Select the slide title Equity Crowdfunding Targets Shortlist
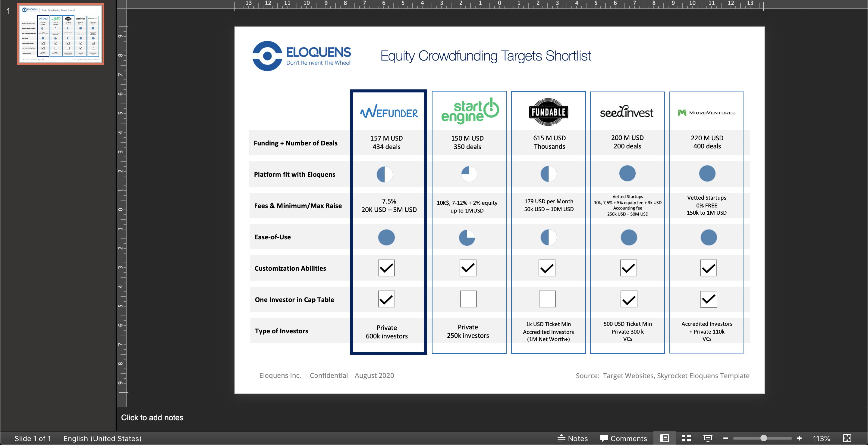Image resolution: width=868 pixels, height=445 pixels. (486, 56)
